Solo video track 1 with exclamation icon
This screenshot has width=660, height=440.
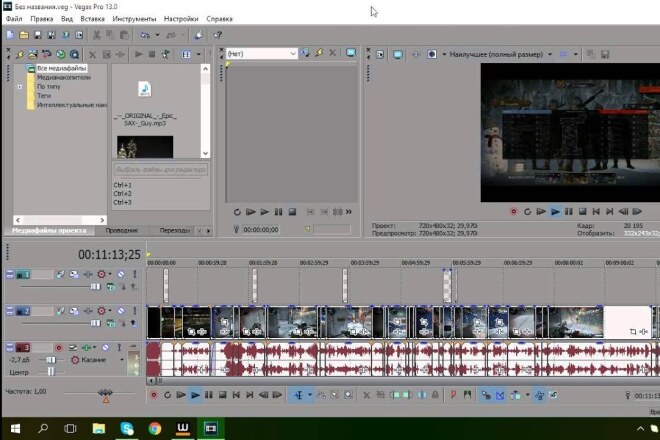[x=135, y=274]
